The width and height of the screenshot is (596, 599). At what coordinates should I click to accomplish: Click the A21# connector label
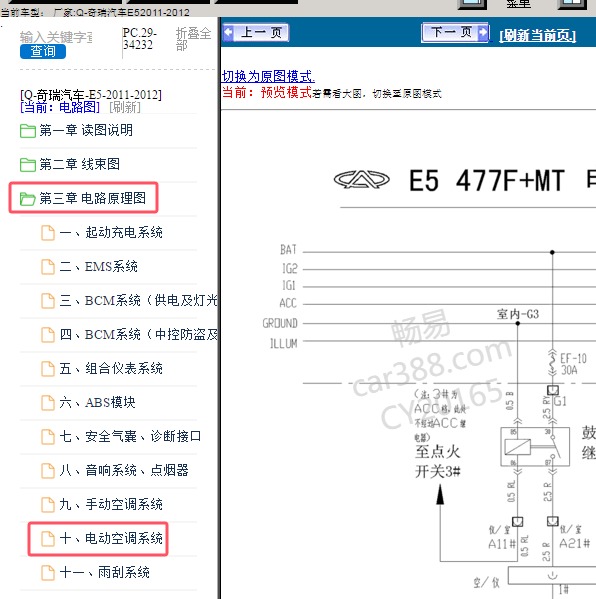(575, 543)
